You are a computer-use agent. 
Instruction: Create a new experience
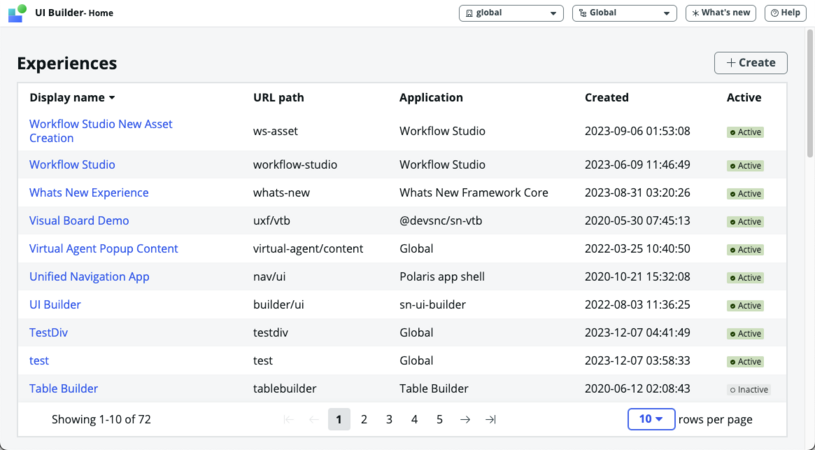[751, 63]
